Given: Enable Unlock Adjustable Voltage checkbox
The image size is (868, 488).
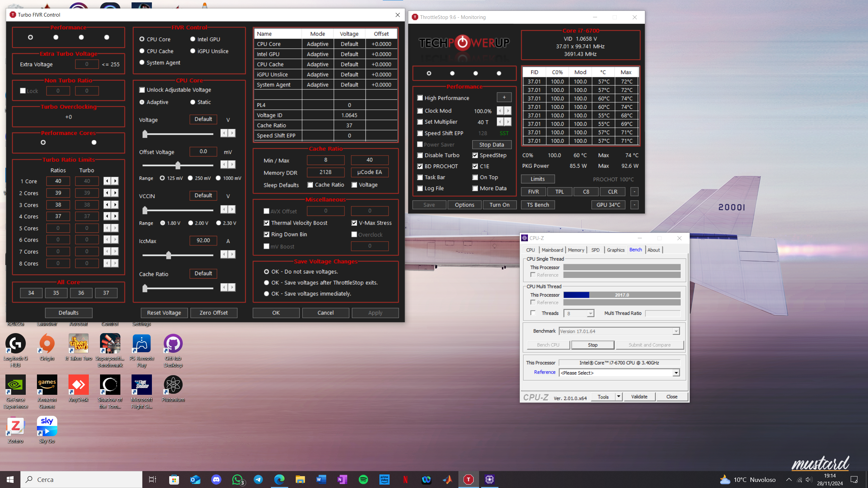Looking at the screenshot, I should [x=142, y=90].
